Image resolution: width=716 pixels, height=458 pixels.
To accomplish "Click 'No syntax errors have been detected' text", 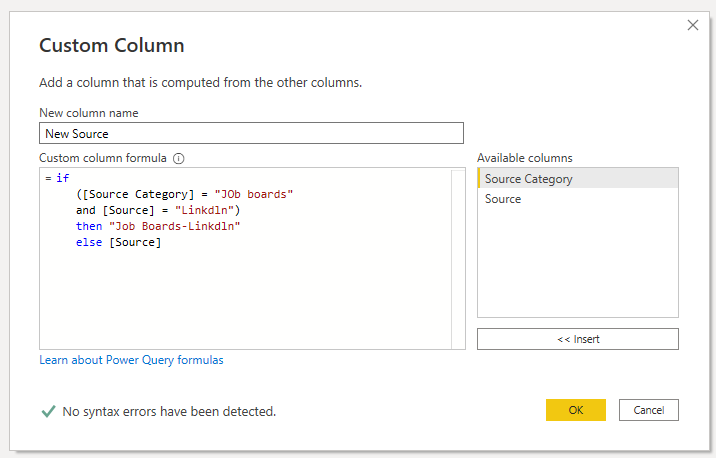I will click(x=169, y=411).
